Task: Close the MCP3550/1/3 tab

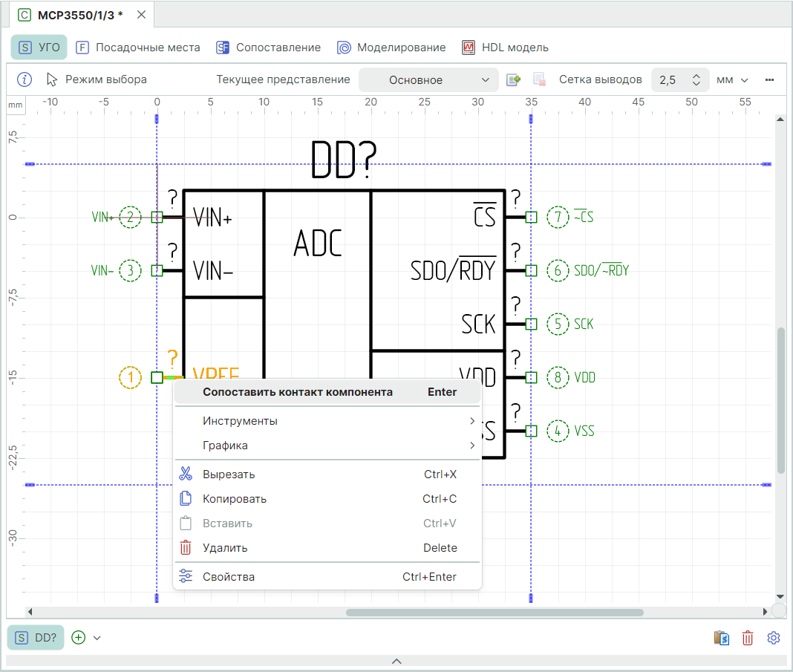Action: click(x=141, y=15)
